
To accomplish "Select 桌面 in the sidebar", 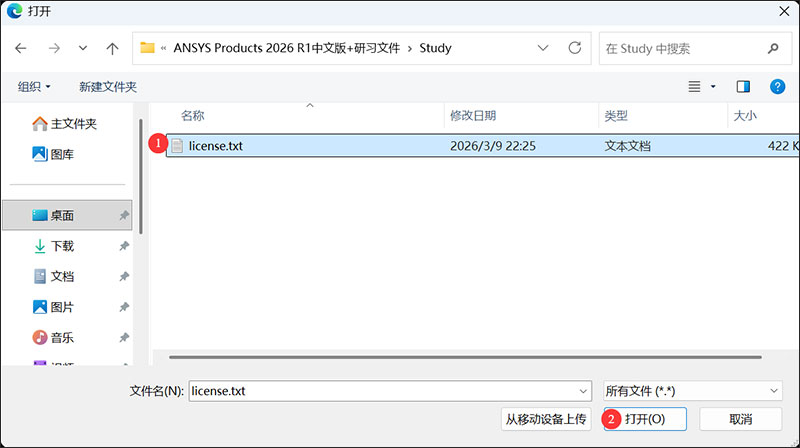I will (67, 215).
